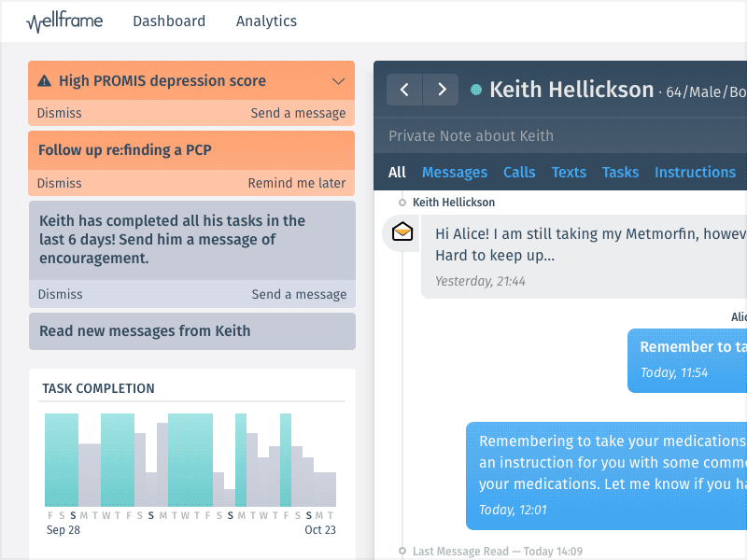Go to previous patient with left arrow
747x560 pixels.
click(404, 90)
